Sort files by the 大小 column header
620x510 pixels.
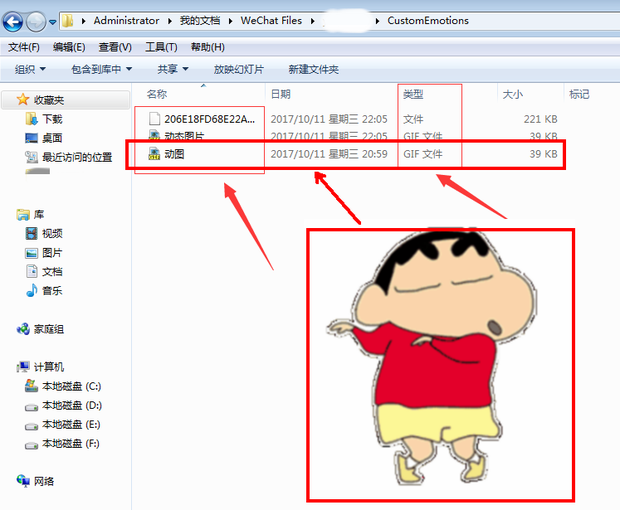pyautogui.click(x=512, y=94)
